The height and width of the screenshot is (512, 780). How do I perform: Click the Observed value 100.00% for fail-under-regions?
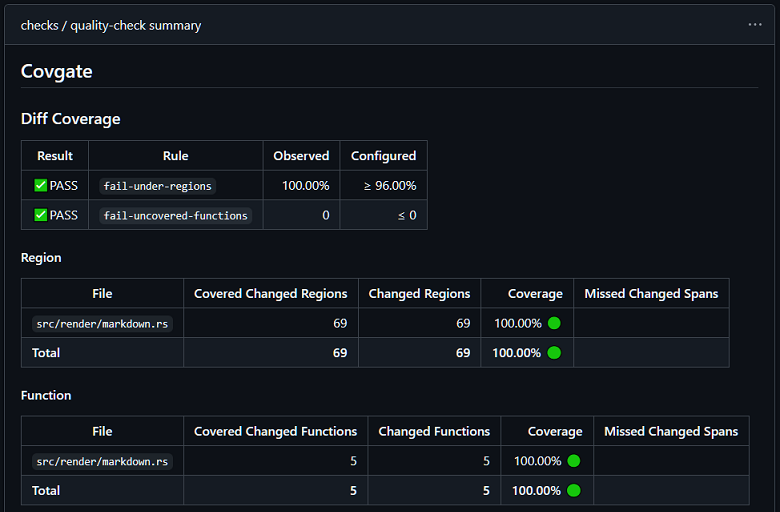(x=305, y=186)
